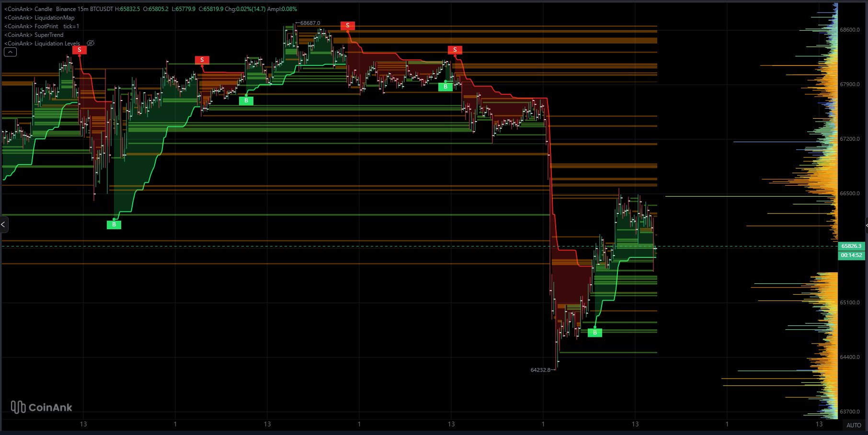Select the SuperTrend indicator label
868x435 pixels.
point(34,35)
